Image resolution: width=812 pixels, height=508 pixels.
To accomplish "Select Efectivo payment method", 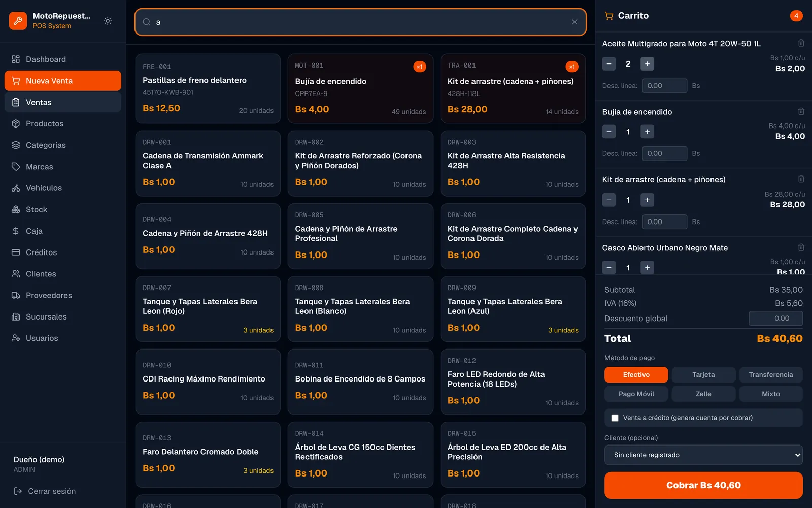I will pyautogui.click(x=636, y=375).
